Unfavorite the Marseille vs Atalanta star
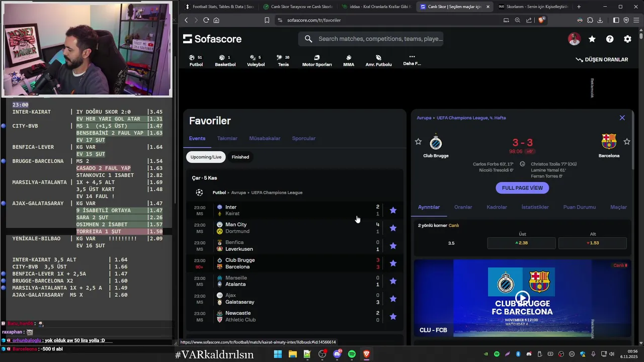This screenshot has height=362, width=644. coord(393,281)
